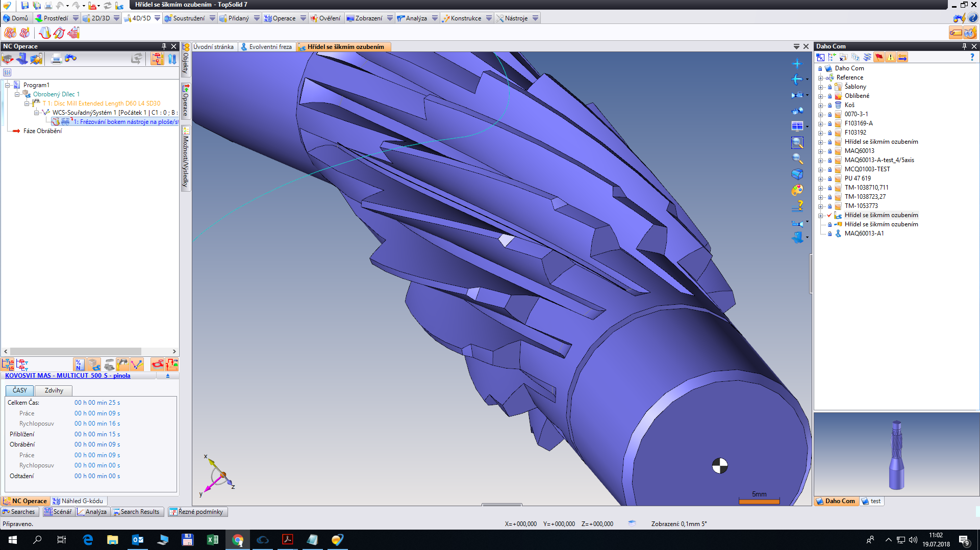Toggle the orange tree display button in NC Operace
980x550 pixels.
tap(157, 59)
